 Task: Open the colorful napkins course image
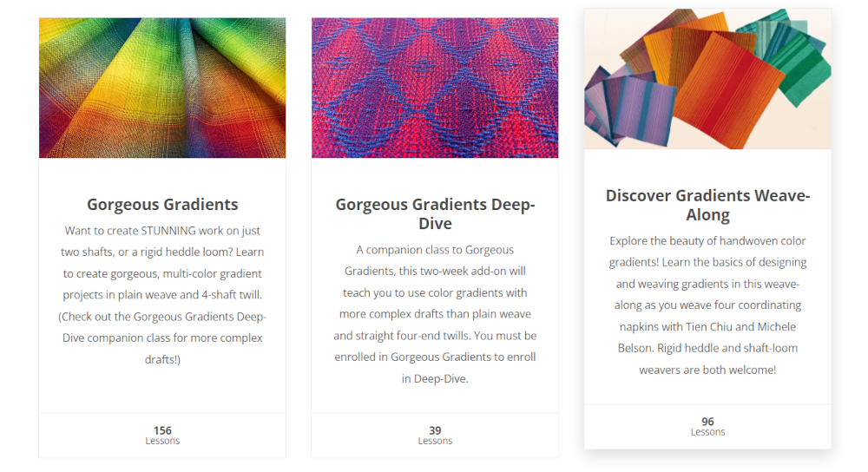pos(707,79)
